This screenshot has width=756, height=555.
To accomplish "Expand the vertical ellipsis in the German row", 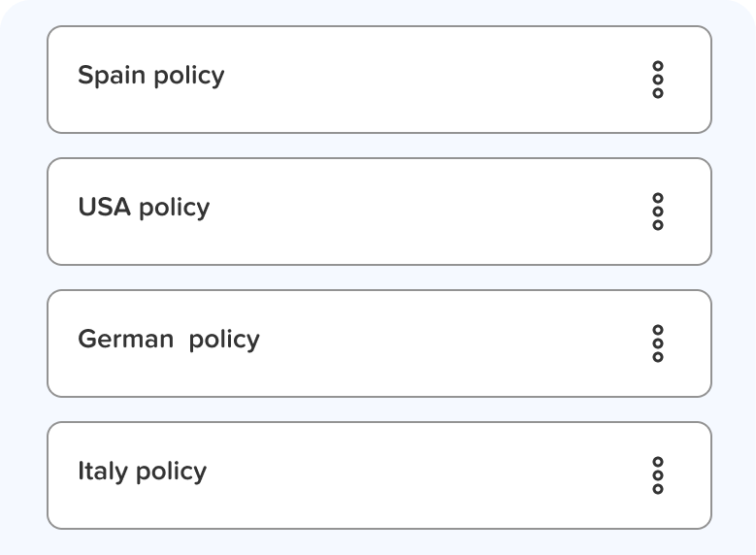I will (x=658, y=343).
